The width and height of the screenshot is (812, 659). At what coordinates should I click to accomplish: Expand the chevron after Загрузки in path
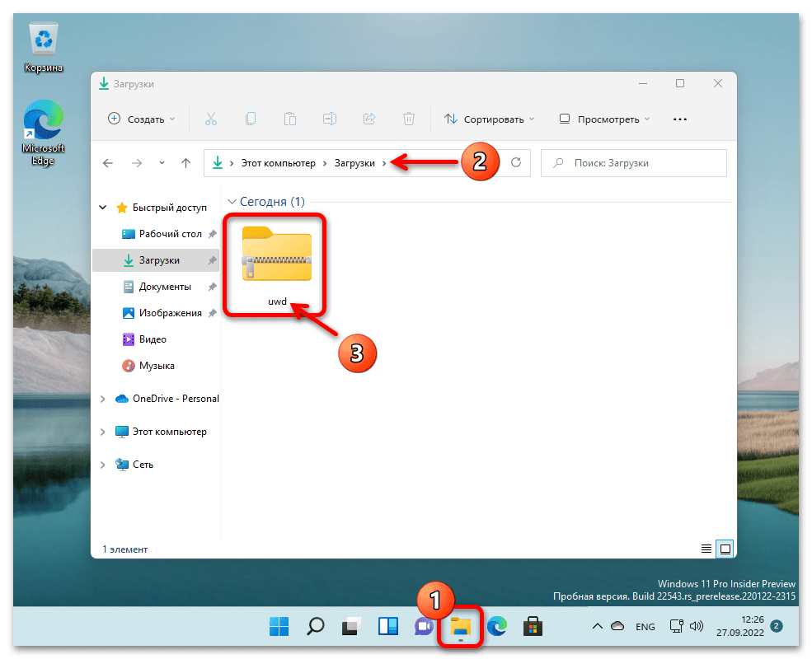384,163
